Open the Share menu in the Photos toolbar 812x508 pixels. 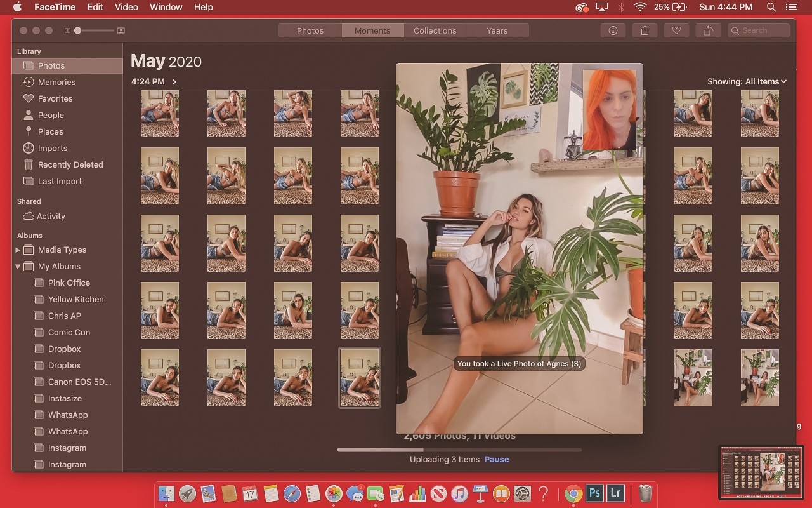[x=645, y=30]
